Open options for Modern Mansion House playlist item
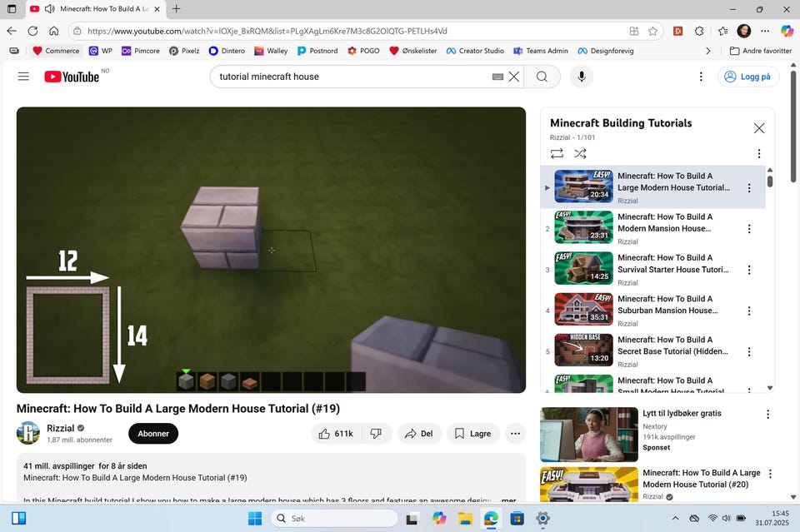The height and width of the screenshot is (532, 800). coord(749,229)
